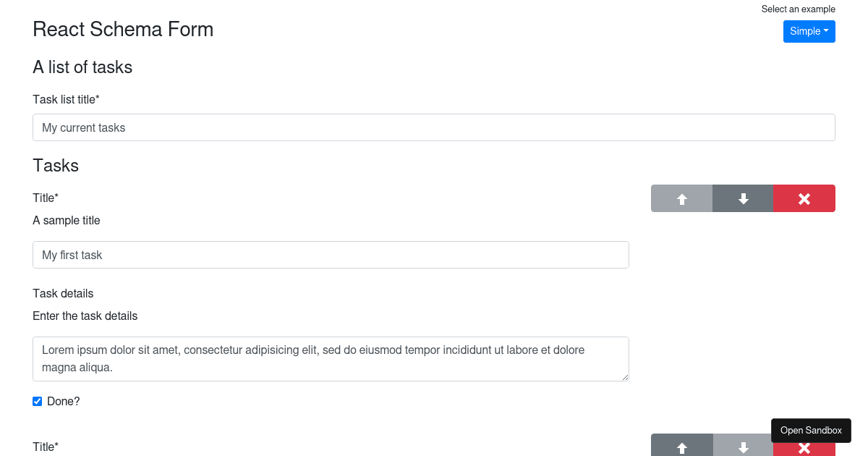The width and height of the screenshot is (868, 456).
Task: Move the first task up with arrow icon
Action: [681, 198]
